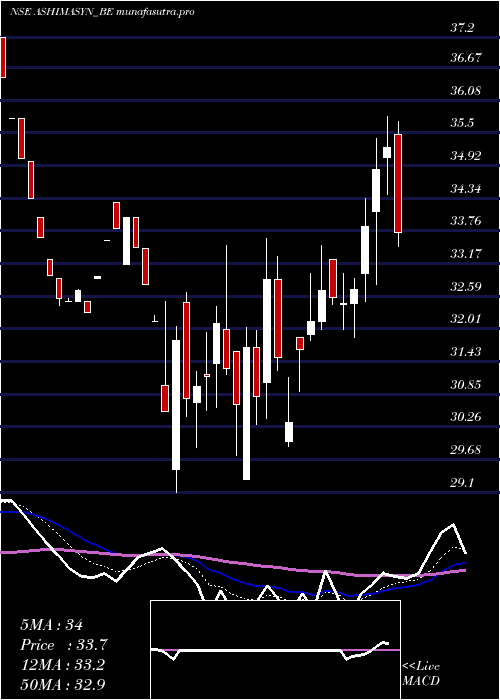Click the 12MA : 33.2 readout
The image size is (500, 700).
(x=62, y=665)
